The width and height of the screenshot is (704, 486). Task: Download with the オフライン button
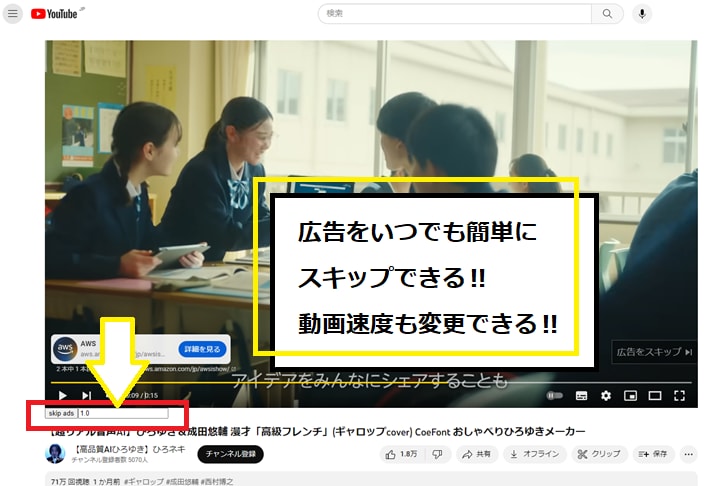coord(534,455)
